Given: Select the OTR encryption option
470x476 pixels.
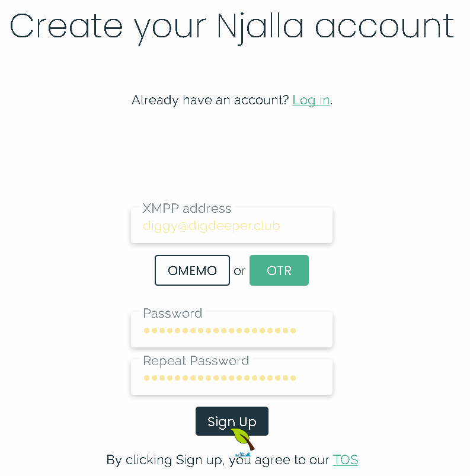Looking at the screenshot, I should click(279, 270).
